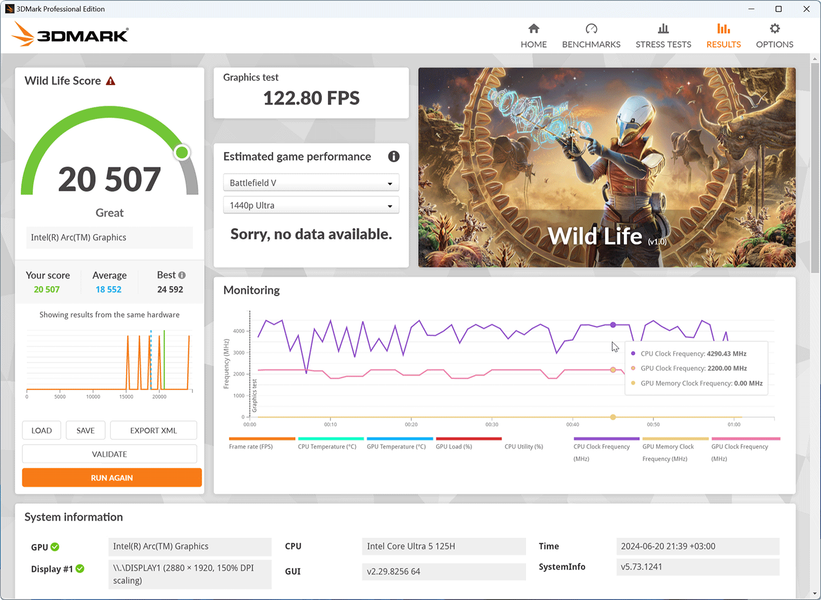Open the Options gear icon
The image size is (821, 600).
coord(774,28)
